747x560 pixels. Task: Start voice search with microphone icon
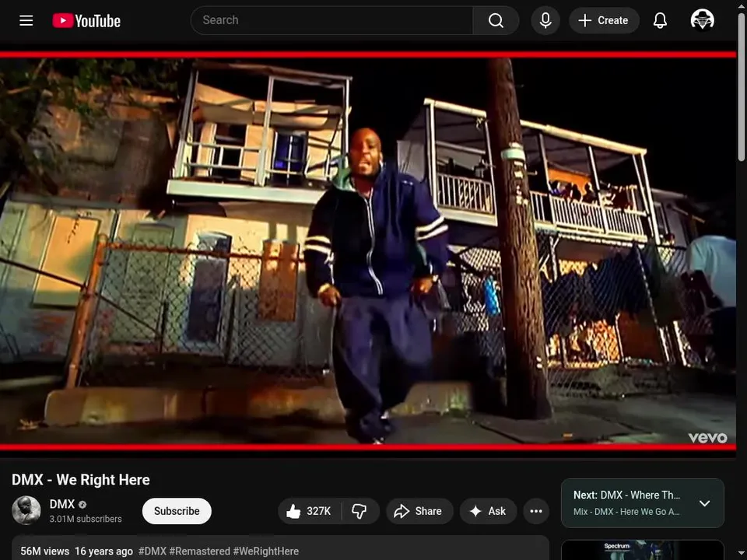click(x=545, y=20)
